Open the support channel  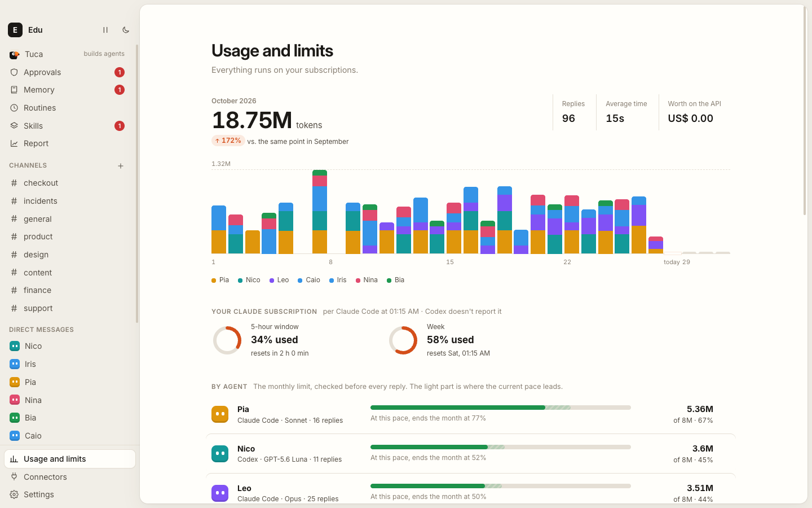pyautogui.click(x=68, y=308)
